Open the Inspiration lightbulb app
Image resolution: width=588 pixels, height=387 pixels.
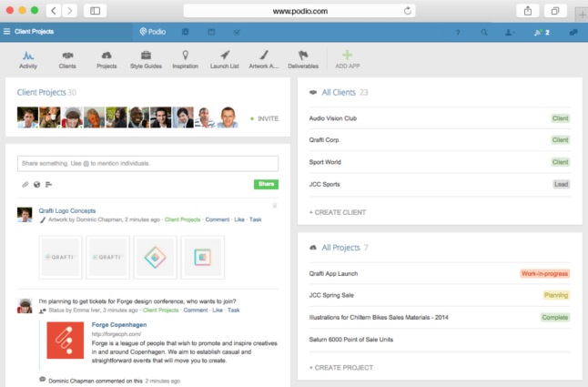[x=185, y=58]
